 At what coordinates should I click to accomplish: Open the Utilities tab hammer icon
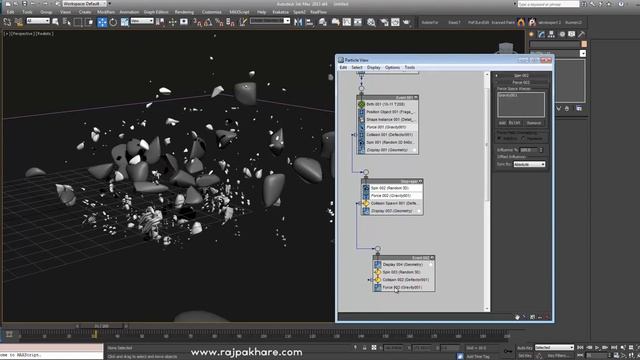tap(582, 35)
